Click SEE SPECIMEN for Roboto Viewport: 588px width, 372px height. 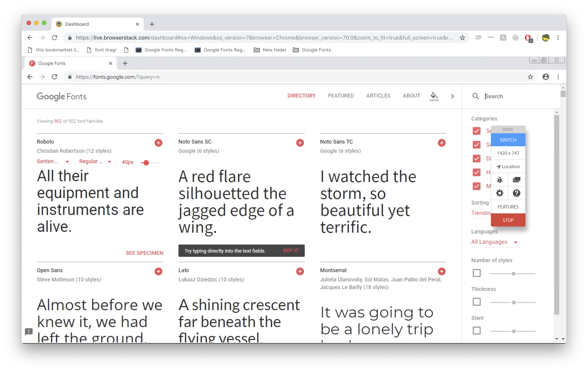point(144,253)
